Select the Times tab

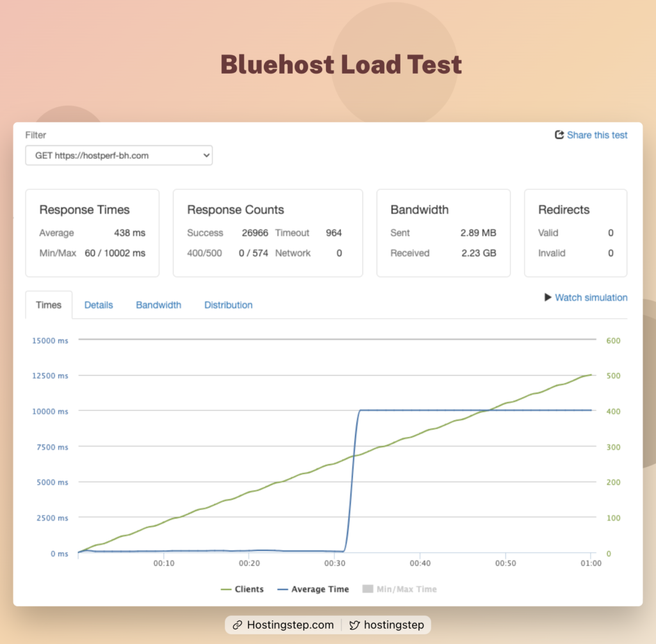[x=49, y=305]
